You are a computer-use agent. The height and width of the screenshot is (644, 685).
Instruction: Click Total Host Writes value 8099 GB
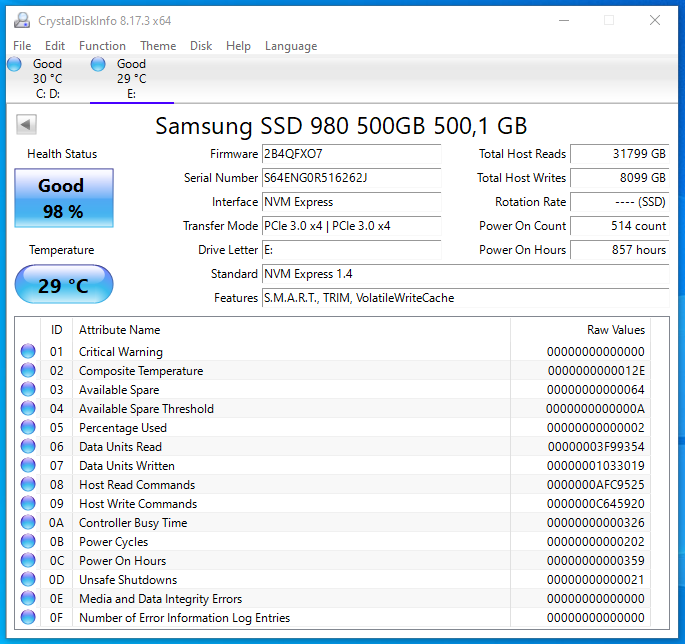(620, 178)
